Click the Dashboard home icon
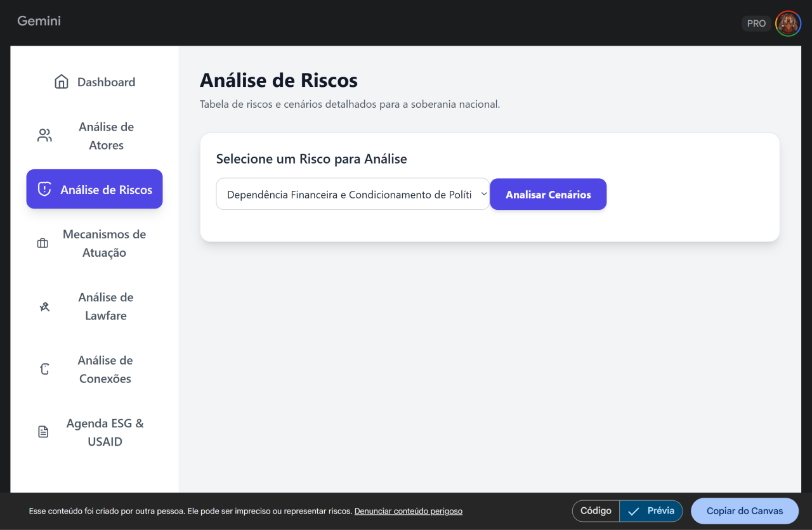Viewport: 812px width, 530px height. tap(62, 82)
